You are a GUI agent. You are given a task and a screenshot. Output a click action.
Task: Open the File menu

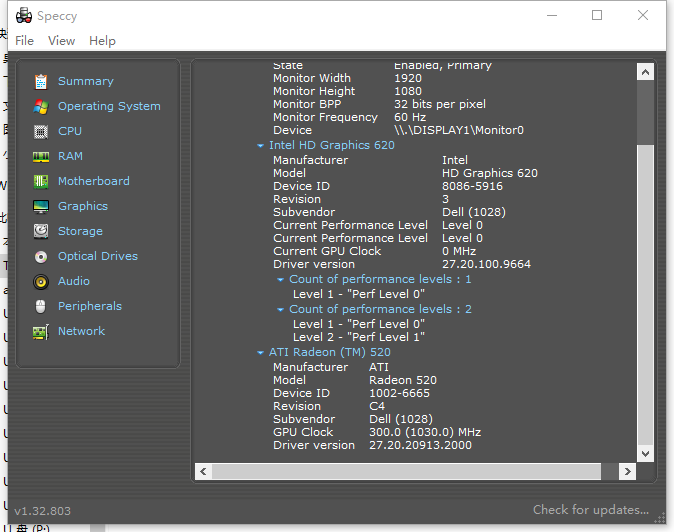(x=25, y=41)
